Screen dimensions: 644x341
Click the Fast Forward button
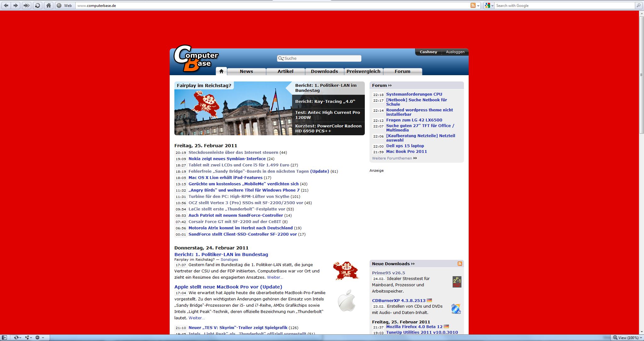[x=26, y=5]
